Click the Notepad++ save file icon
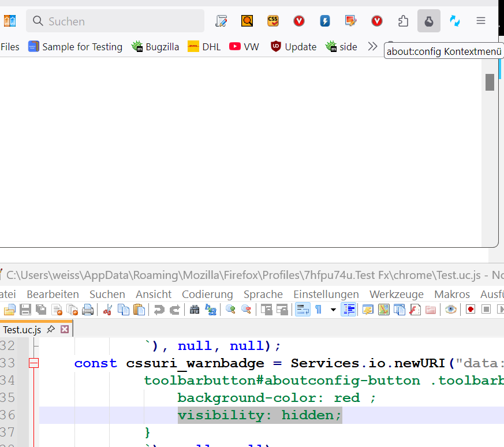Image resolution: width=504 pixels, height=447 pixels. (25, 310)
